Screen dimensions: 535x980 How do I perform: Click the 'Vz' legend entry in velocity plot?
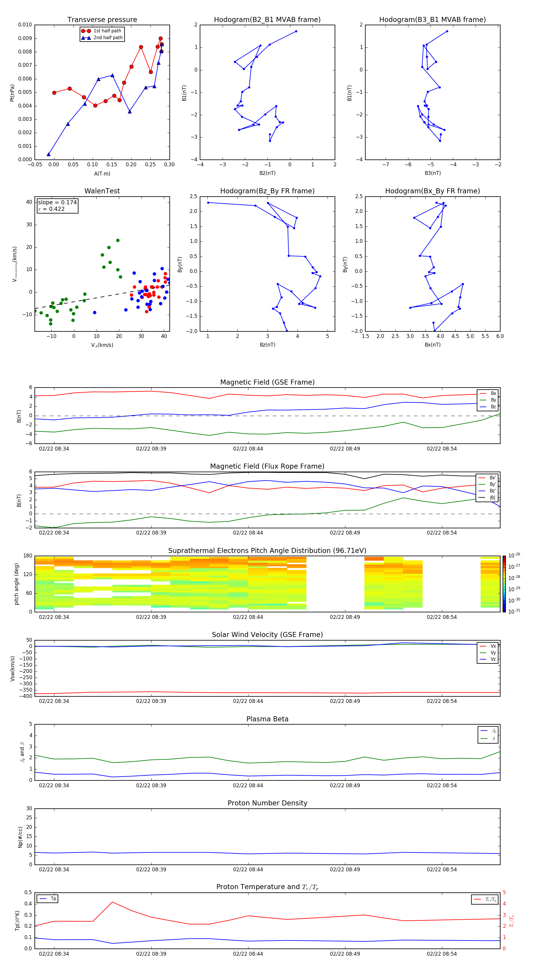click(x=488, y=659)
